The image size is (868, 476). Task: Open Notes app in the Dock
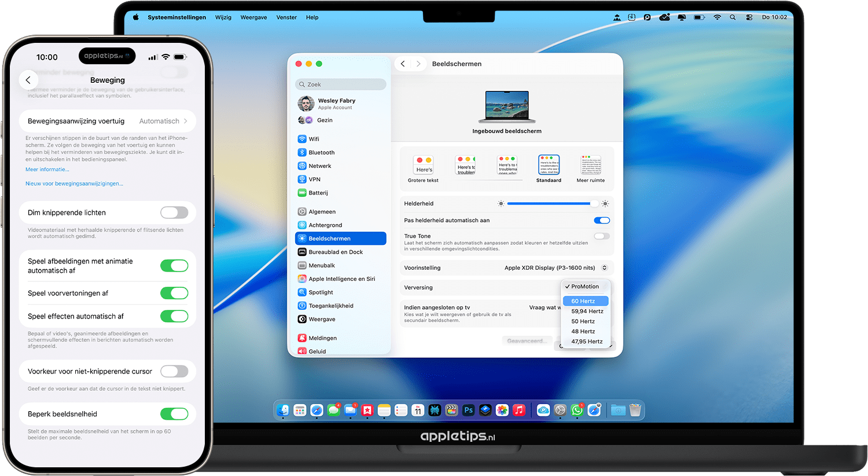[384, 410]
